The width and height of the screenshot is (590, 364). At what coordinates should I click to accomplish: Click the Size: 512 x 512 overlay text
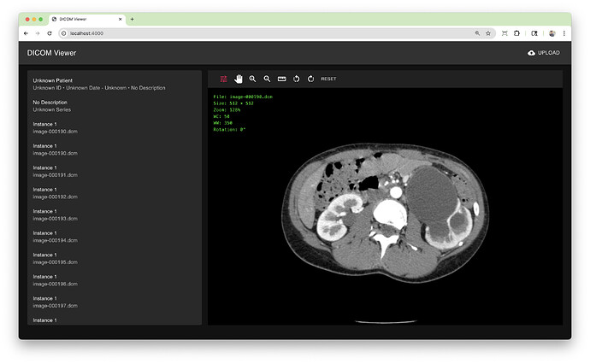tap(233, 103)
